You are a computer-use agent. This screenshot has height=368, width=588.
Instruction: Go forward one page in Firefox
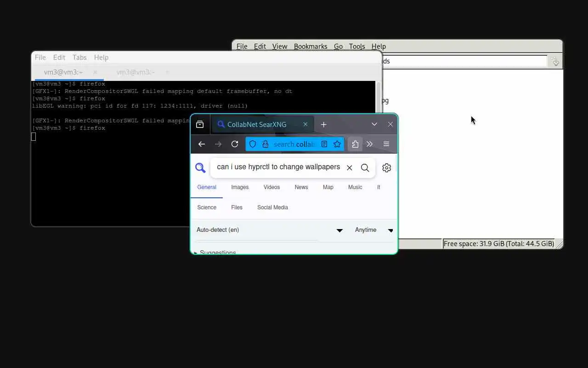click(218, 144)
